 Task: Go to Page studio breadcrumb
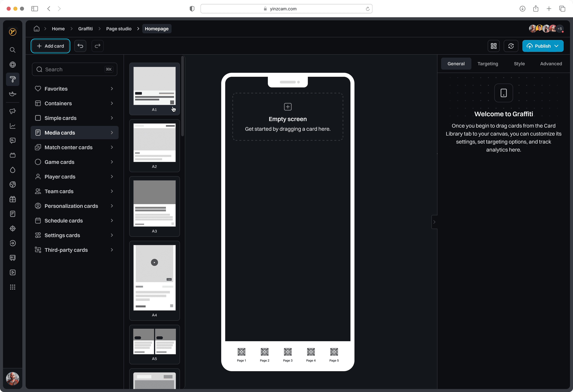(x=119, y=29)
